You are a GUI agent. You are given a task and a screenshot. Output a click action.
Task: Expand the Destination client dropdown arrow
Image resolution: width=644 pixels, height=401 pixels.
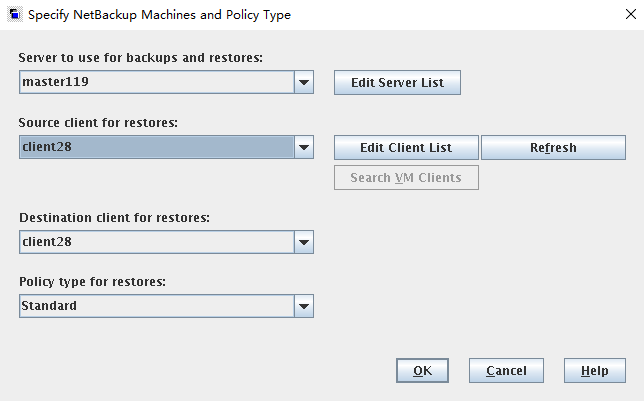[304, 242]
